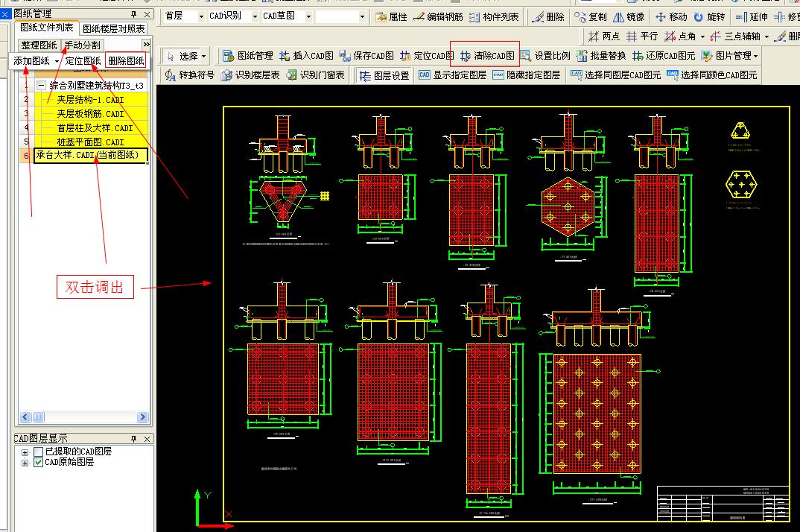Toggle 已提取的CAD图层 checkbox
This screenshot has width=800, height=532.
(38, 452)
